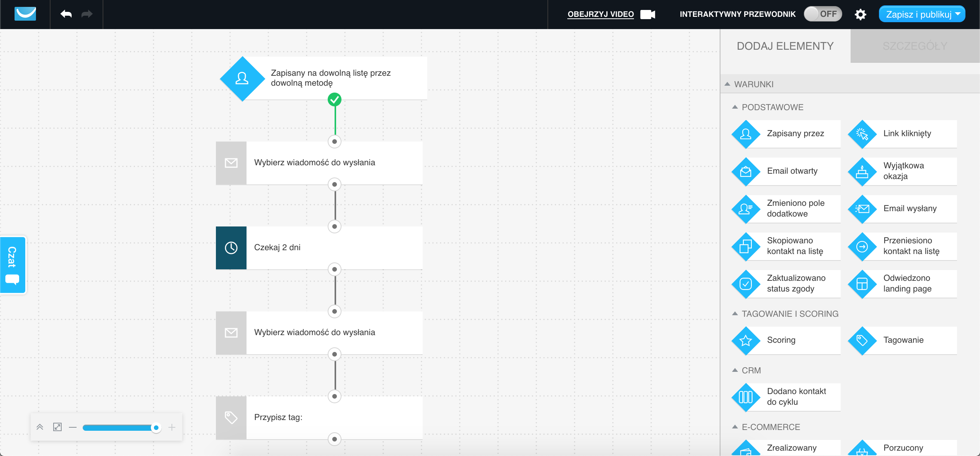Choose the Tagowanie tag element
Screen dimensions: 980x456
862,340
